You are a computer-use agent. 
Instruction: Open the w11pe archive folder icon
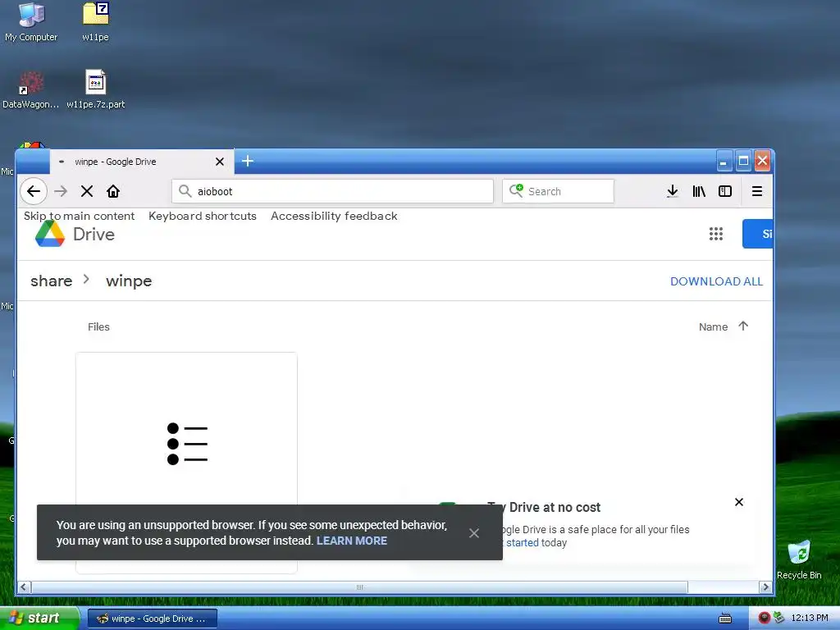coord(95,22)
